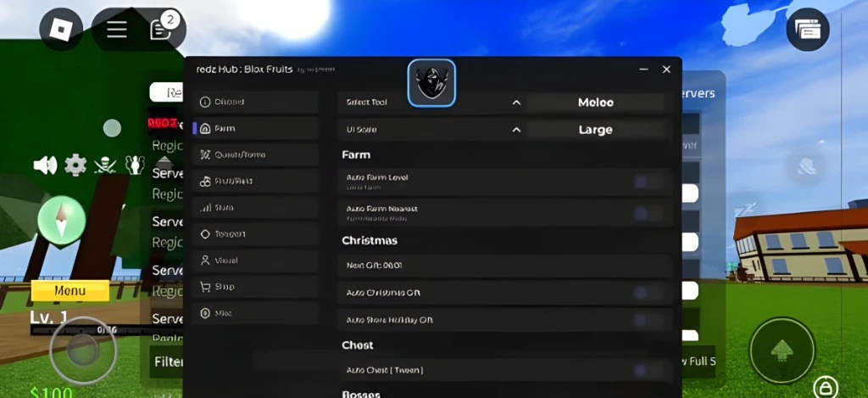
Task: Toggle Auto Christmas Gift on
Action: 648,293
